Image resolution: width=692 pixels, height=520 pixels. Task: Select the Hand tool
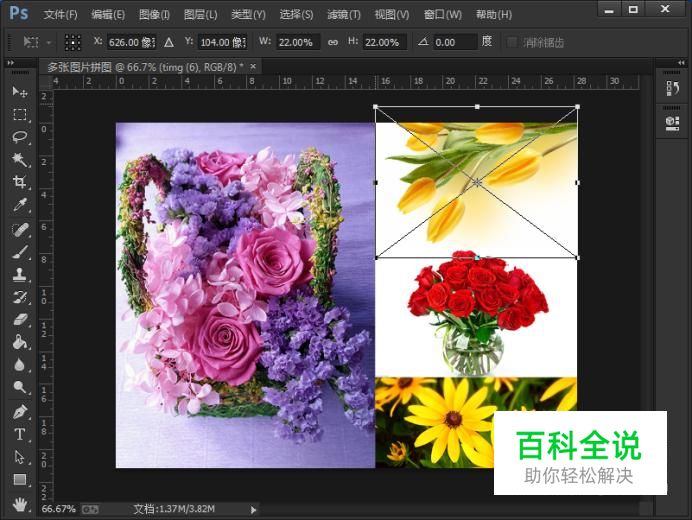pyautogui.click(x=19, y=504)
